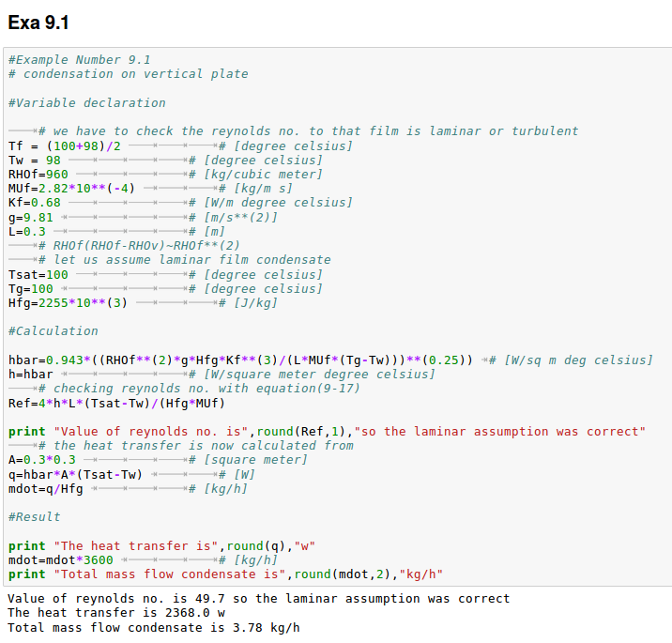Click the Exa 9.1 heading
This screenshot has width=672, height=643.
click(38, 22)
